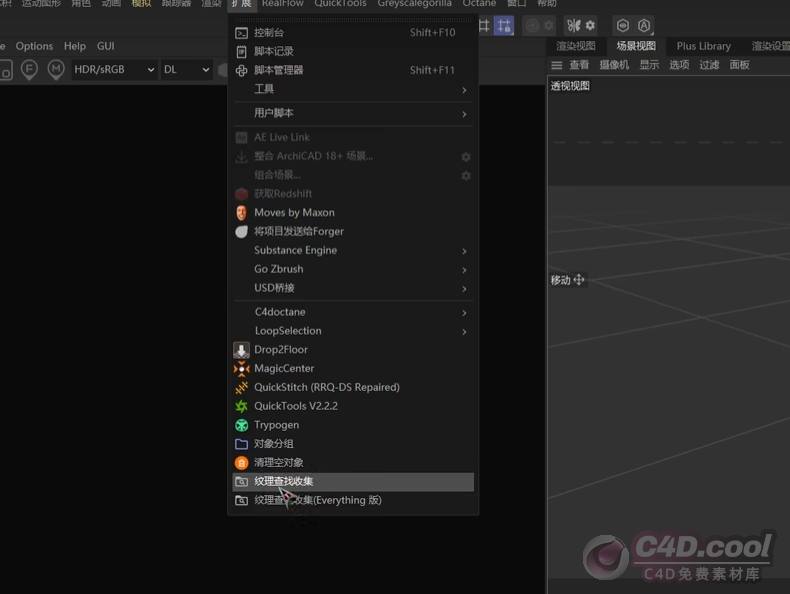Toggle the highlighted blue grid snap icon
The image size is (790, 594).
pos(504,26)
